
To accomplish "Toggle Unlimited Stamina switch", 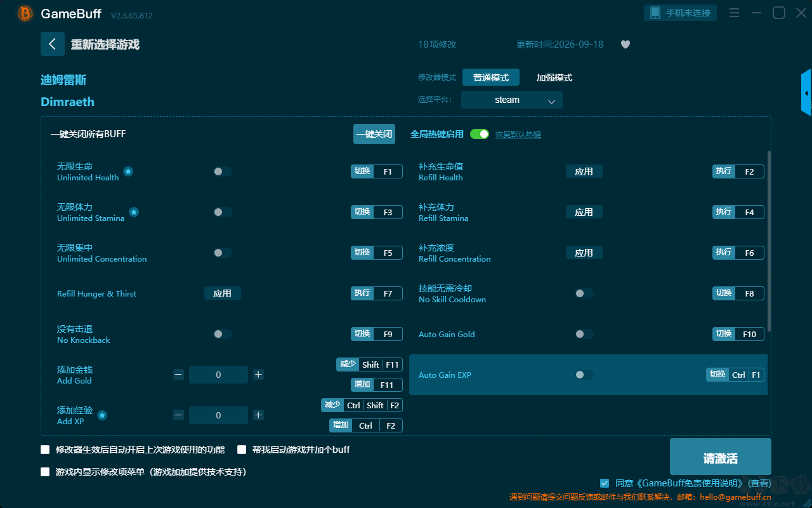I will pyautogui.click(x=223, y=212).
